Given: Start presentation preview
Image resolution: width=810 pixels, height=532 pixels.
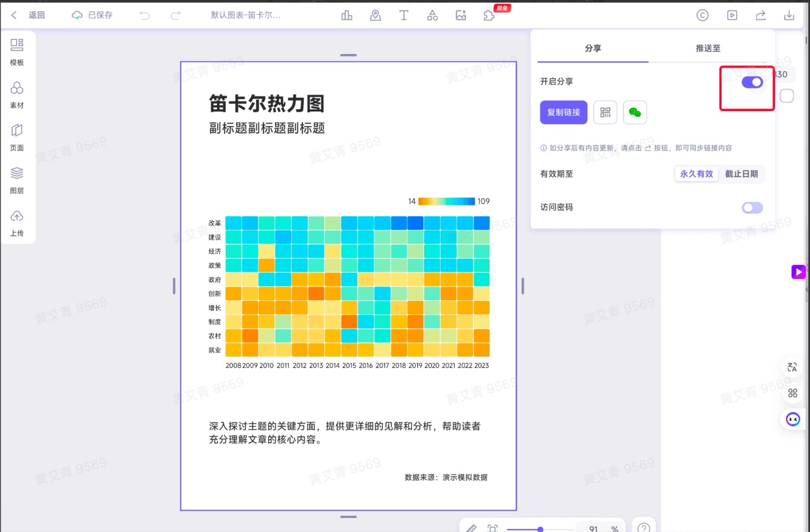Looking at the screenshot, I should tap(732, 16).
